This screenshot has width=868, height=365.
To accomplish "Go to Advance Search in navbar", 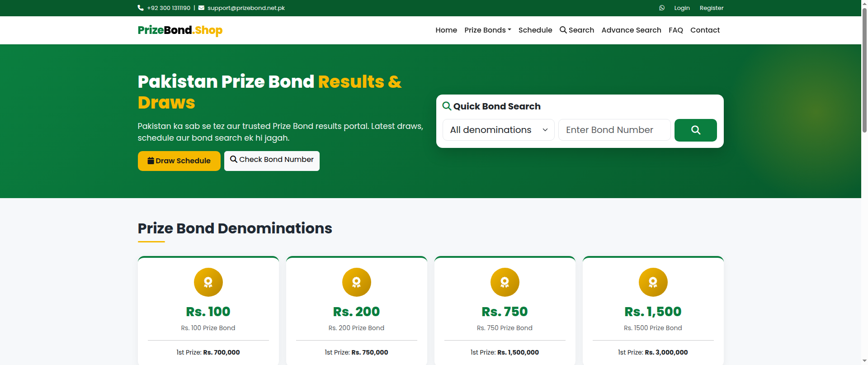I will coord(631,30).
